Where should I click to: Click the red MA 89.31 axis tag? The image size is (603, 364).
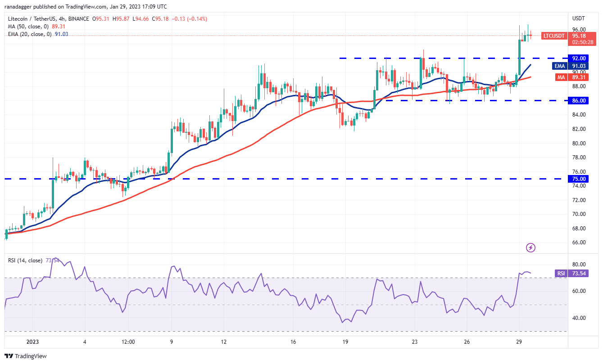(x=560, y=77)
